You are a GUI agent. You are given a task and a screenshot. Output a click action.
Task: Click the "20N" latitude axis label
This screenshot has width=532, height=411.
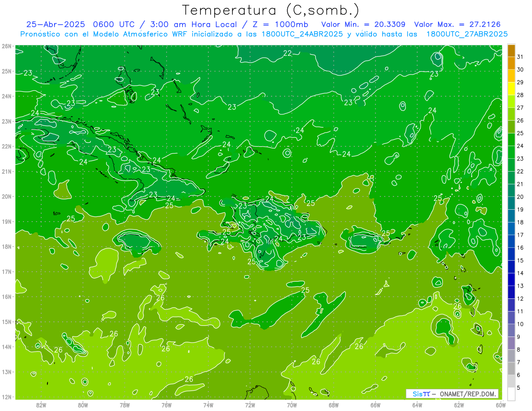[7, 196]
